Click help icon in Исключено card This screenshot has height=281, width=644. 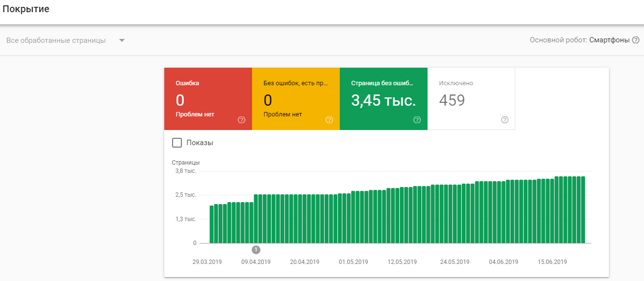point(505,120)
